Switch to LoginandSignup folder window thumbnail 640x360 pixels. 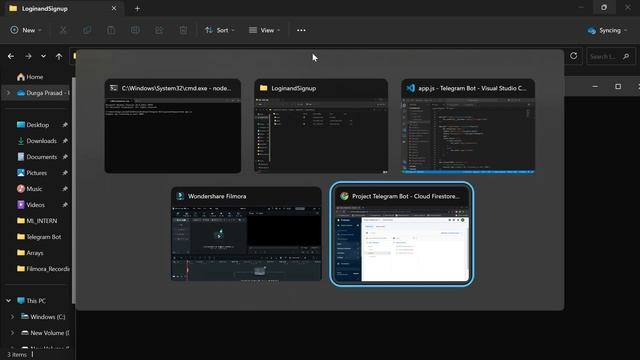pyautogui.click(x=321, y=126)
